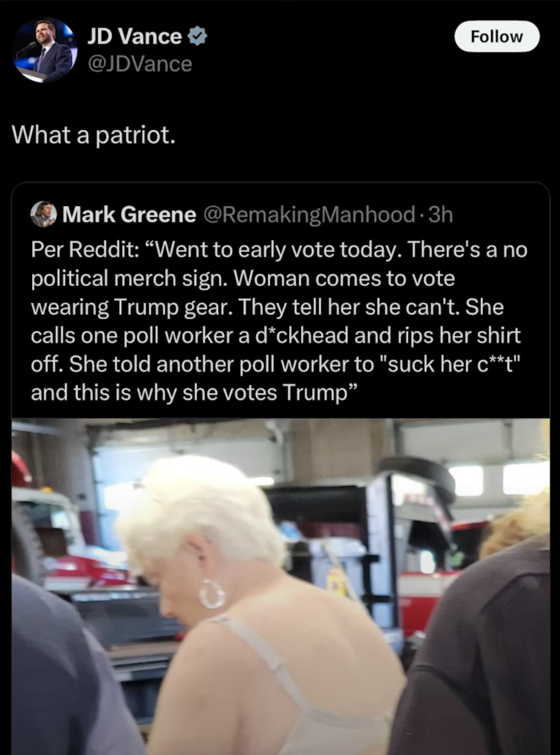
Task: Visit the @JDVance handle link
Action: point(139,64)
